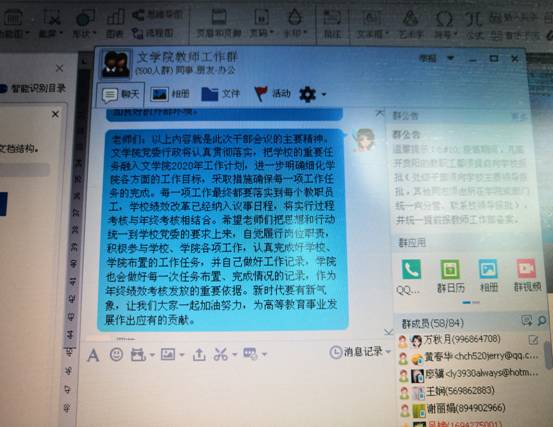Switch to the 相册 album tab
The image size is (553, 427).
tap(170, 94)
